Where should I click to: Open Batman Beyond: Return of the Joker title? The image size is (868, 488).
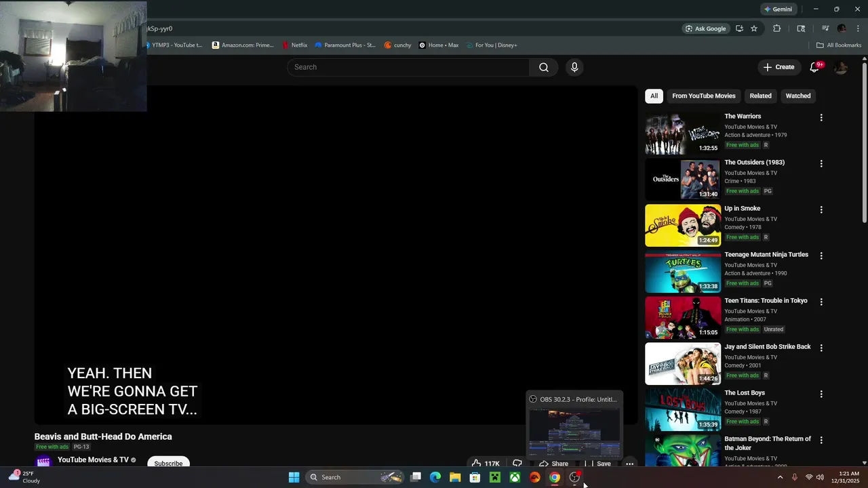pyautogui.click(x=768, y=443)
